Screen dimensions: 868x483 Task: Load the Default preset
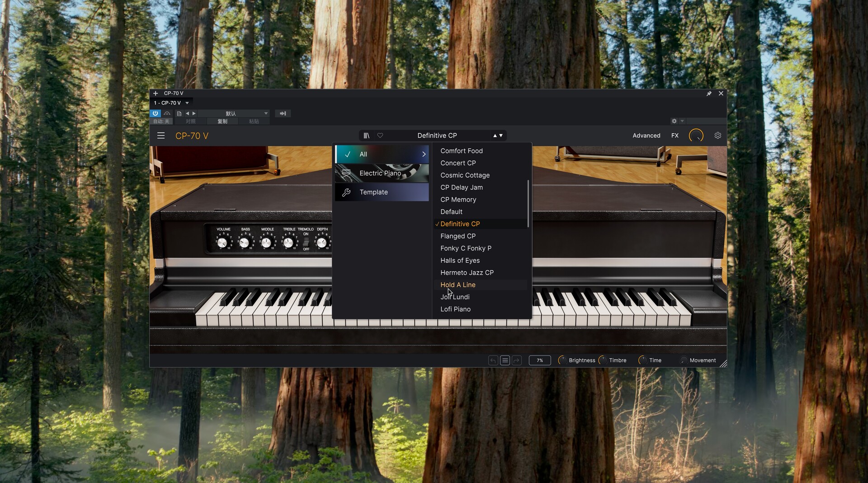coord(481,212)
